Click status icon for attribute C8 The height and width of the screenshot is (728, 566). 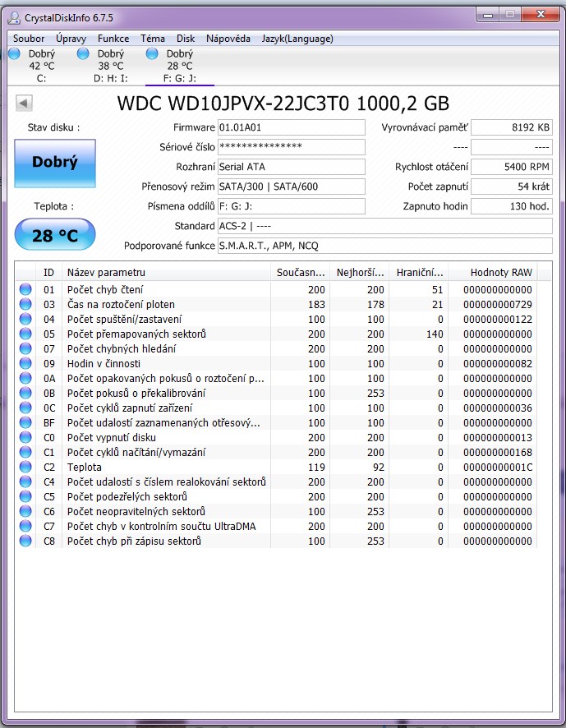25,541
